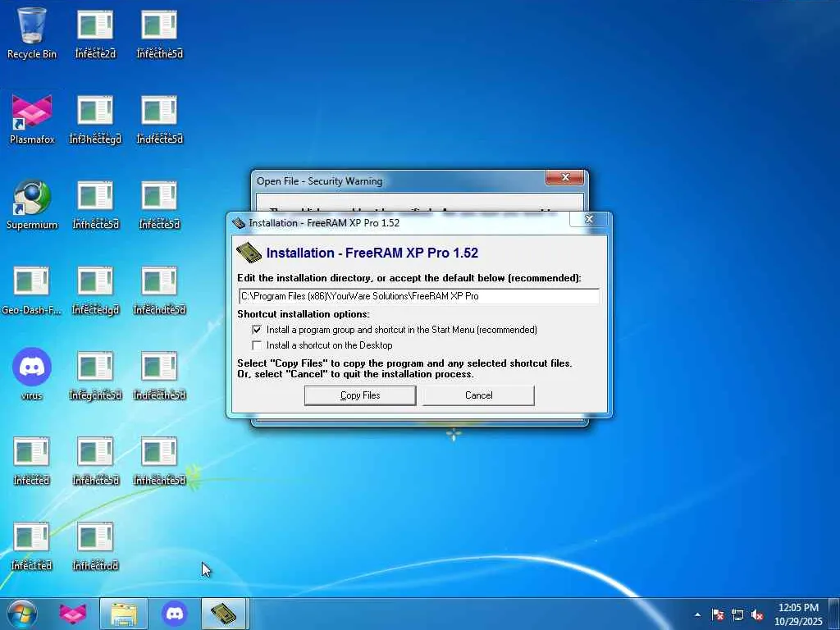Select the 'Infecte5d' desktop file
The width and height of the screenshot is (840, 630).
point(159,204)
